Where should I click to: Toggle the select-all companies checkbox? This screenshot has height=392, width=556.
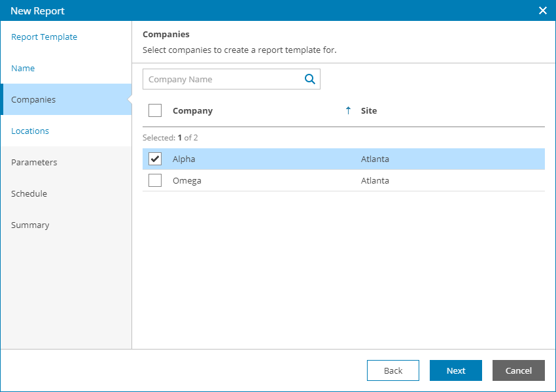[x=155, y=110]
